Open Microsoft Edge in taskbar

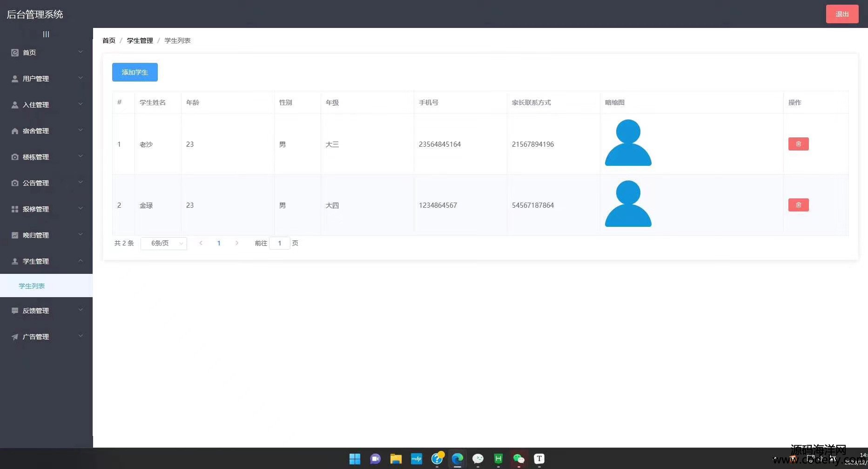click(x=458, y=459)
